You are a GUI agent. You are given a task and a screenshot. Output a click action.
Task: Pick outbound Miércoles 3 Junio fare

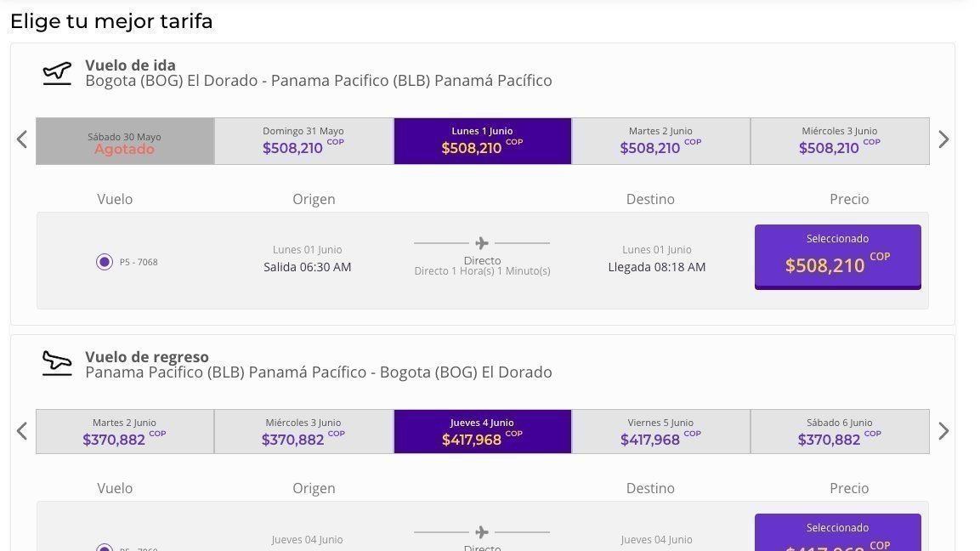pyautogui.click(x=840, y=141)
